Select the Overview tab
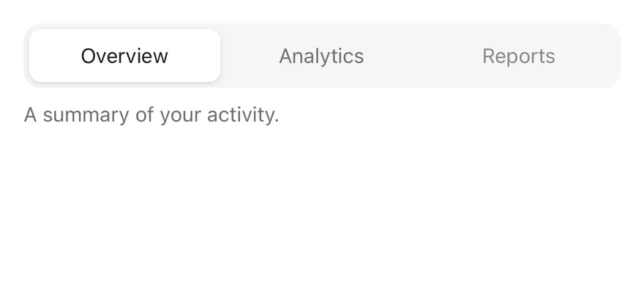This screenshot has width=644, height=293. 125,56
